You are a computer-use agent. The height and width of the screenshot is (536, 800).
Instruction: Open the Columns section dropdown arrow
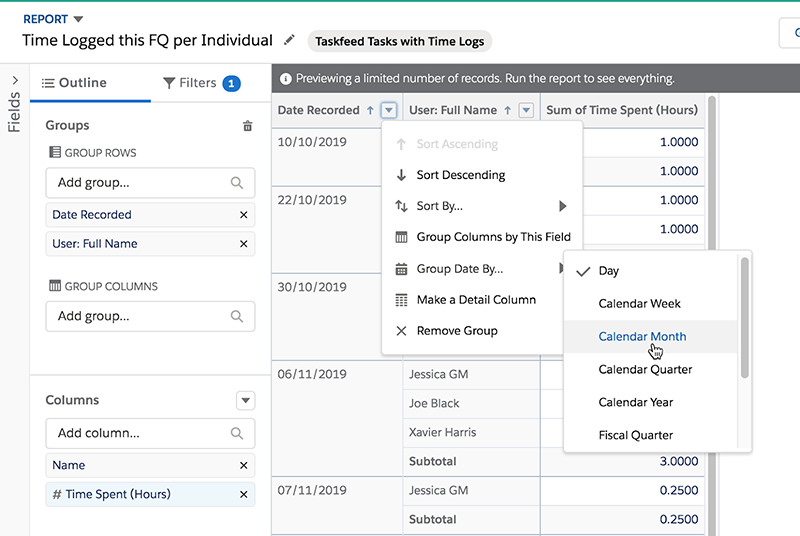[x=245, y=400]
